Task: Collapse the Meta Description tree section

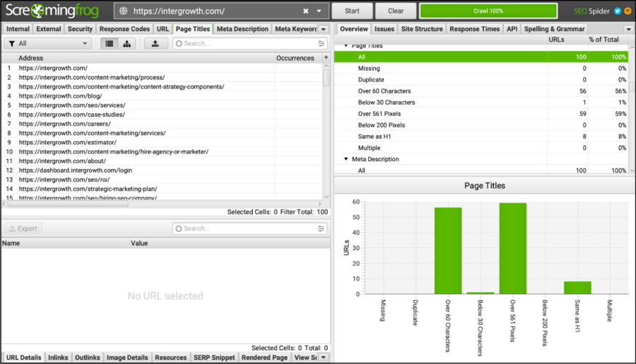Action: [346, 159]
